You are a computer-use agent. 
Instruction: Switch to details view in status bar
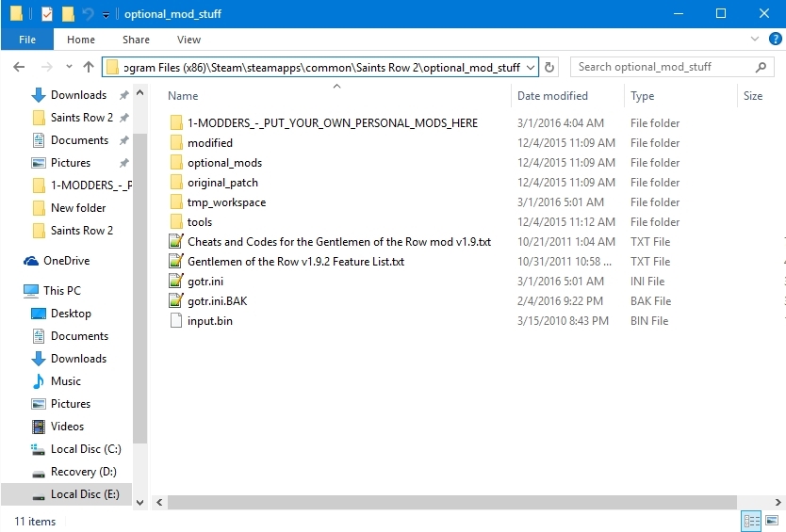click(752, 521)
